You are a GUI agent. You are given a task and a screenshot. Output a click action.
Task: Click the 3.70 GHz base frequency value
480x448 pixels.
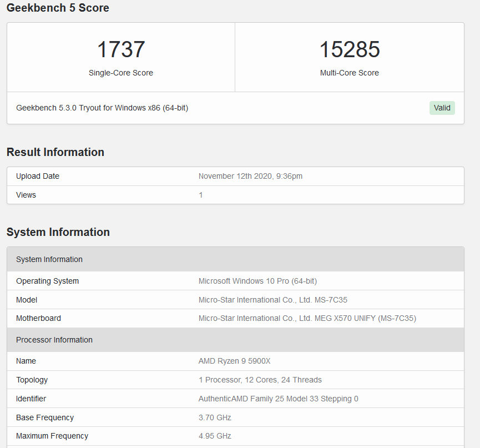coord(215,417)
